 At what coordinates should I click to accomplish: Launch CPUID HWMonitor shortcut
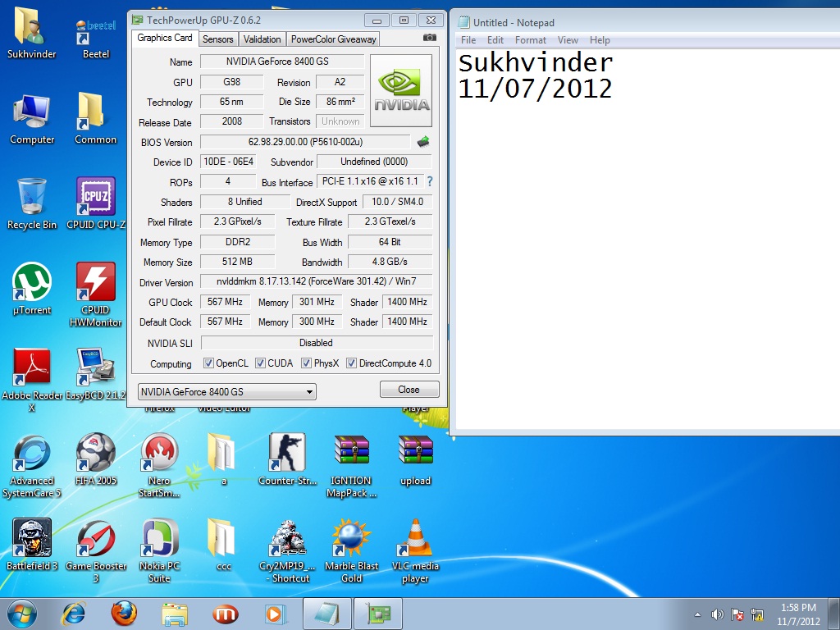[95, 294]
